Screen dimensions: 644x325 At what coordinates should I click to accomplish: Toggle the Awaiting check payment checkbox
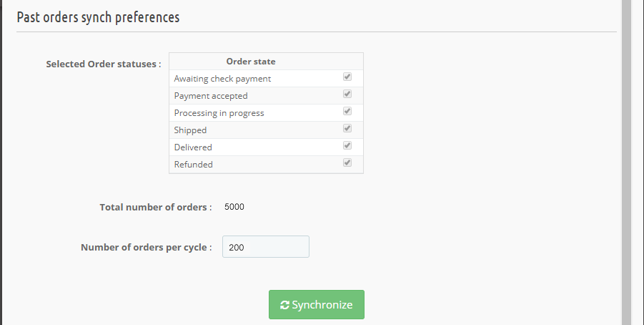tap(347, 77)
